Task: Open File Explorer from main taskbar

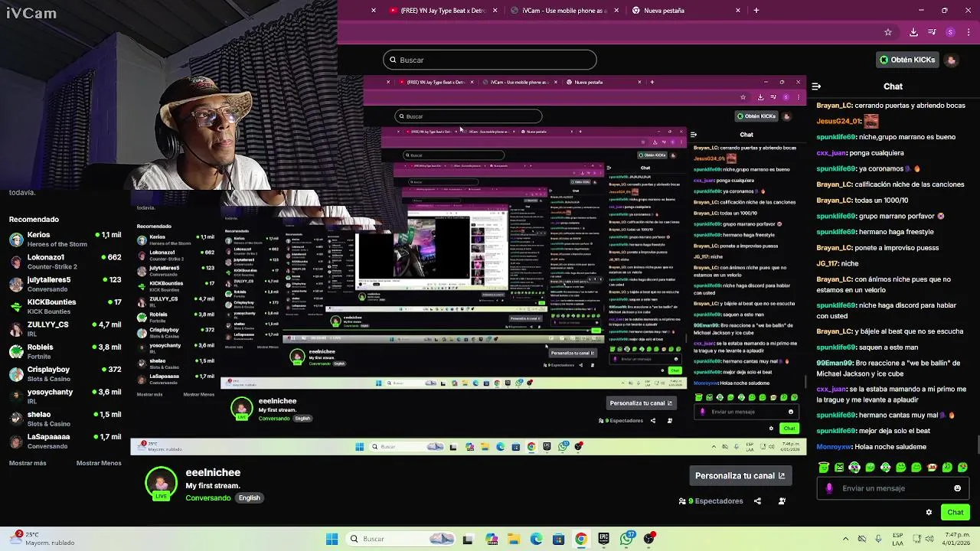Action: point(514,539)
